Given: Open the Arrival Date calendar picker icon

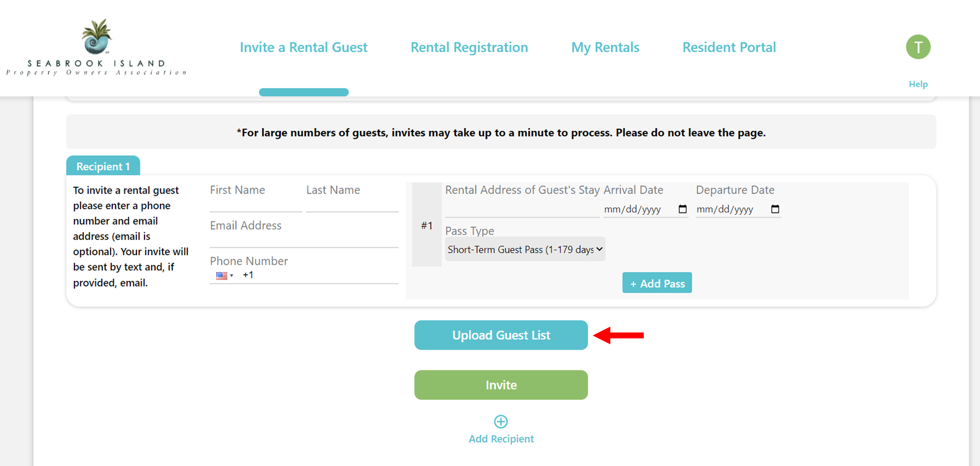Looking at the screenshot, I should 683,209.
